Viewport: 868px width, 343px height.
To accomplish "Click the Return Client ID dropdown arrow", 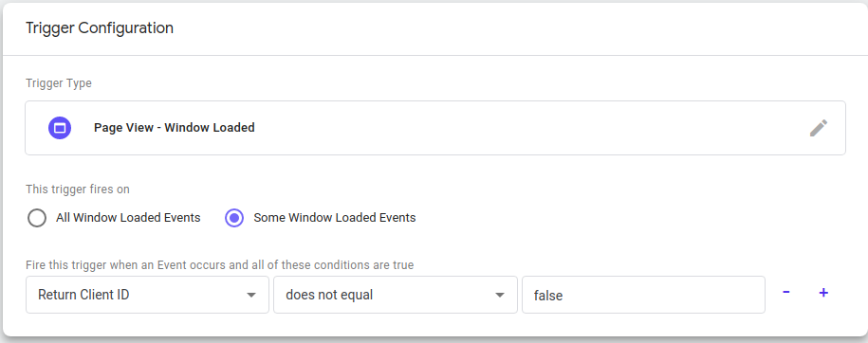I will tap(251, 295).
